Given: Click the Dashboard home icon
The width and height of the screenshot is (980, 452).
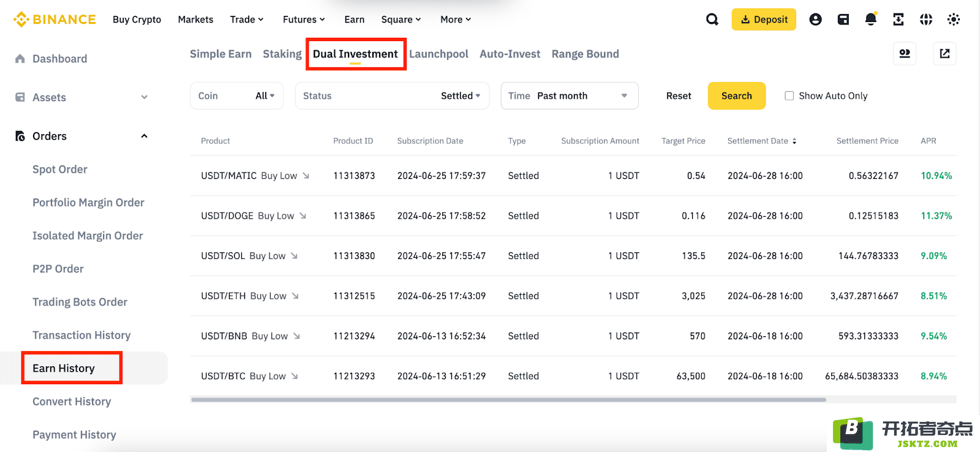Looking at the screenshot, I should point(20,59).
